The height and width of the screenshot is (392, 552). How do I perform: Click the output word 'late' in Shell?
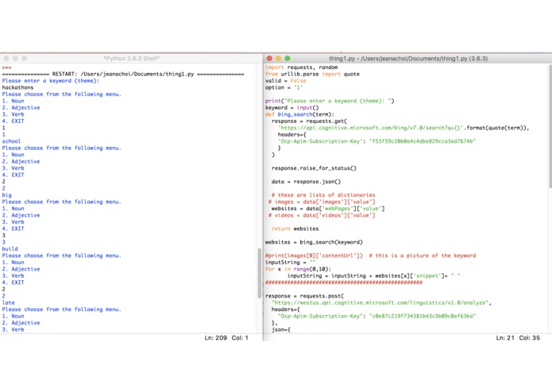pyautogui.click(x=9, y=302)
